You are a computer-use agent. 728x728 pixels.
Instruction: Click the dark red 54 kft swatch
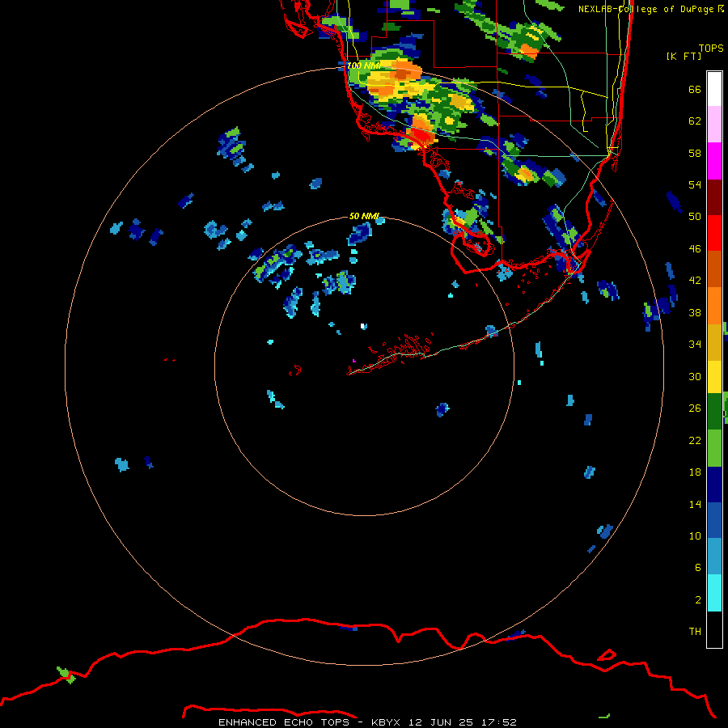714,197
